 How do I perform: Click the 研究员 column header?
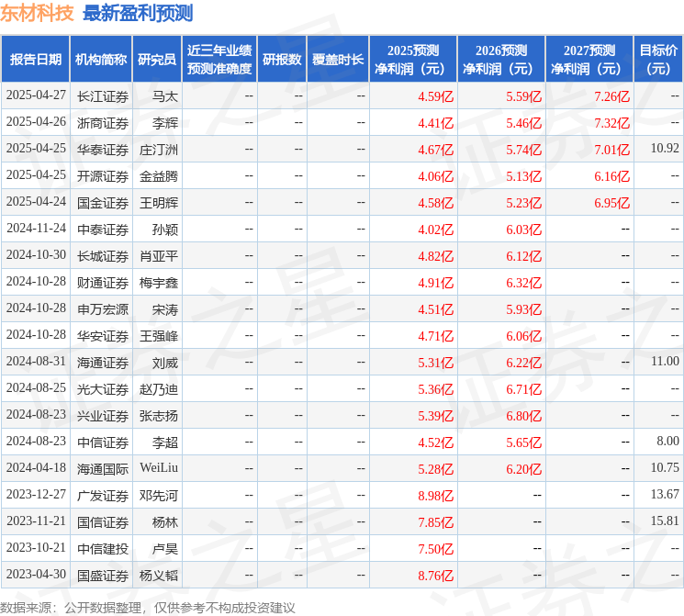coord(157,60)
